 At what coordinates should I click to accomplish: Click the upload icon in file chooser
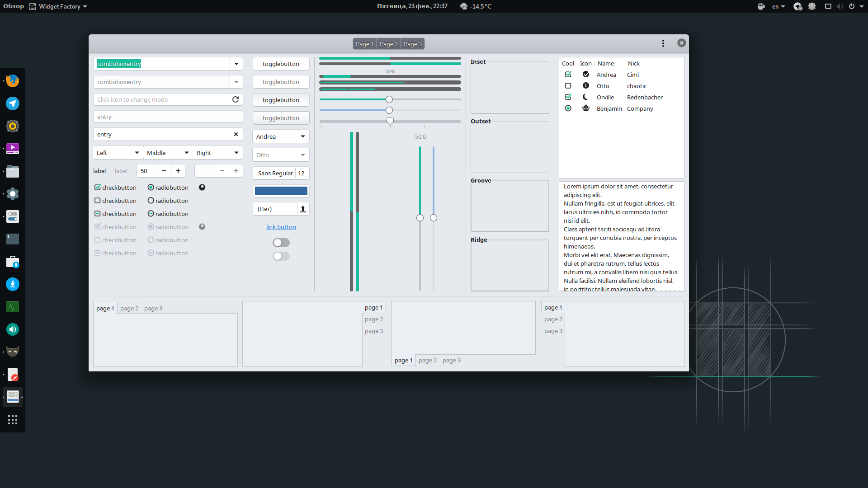click(303, 209)
